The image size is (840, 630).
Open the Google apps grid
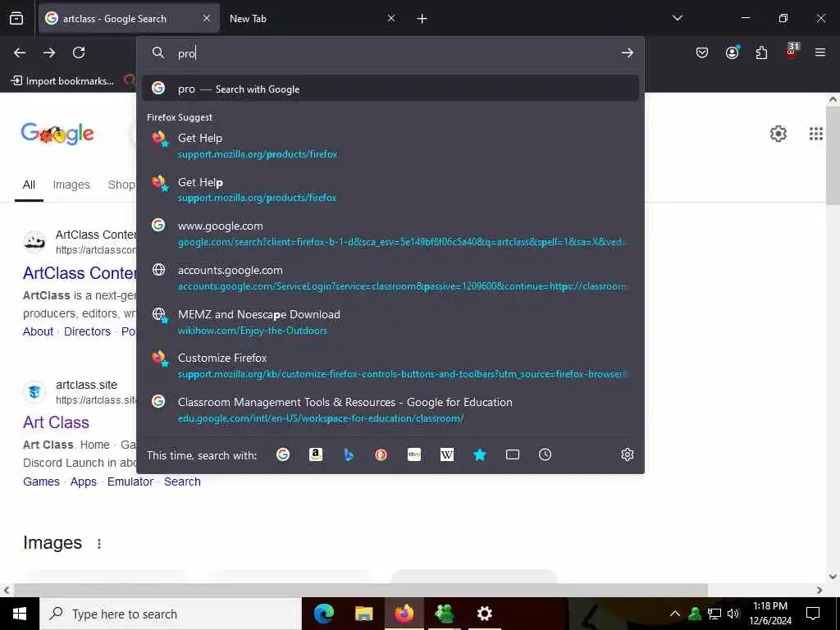[x=816, y=134]
